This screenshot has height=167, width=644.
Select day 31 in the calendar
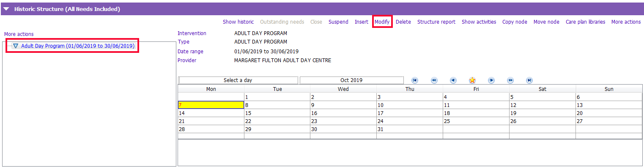pos(410,129)
